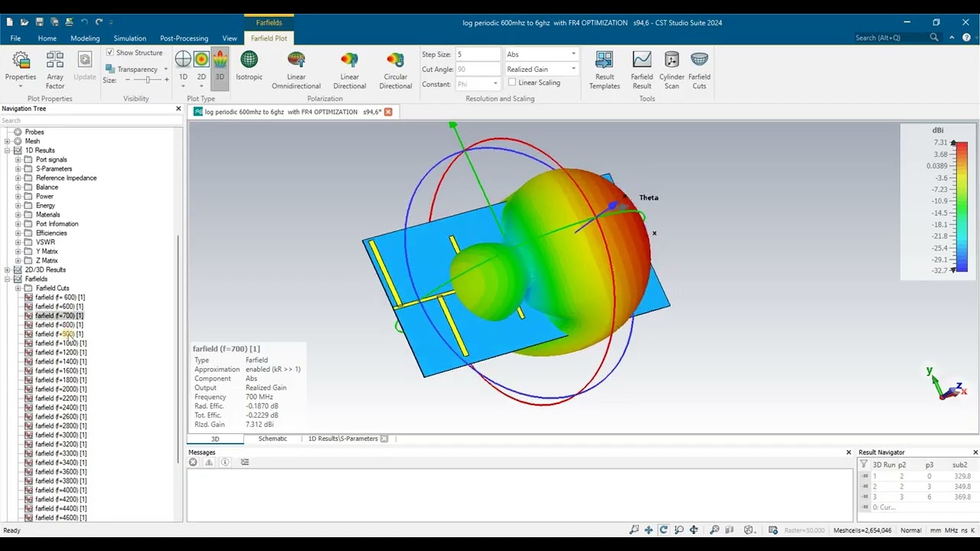Viewport: 980px width, 551px height.
Task: Open the Farfield Cuts tool
Action: (699, 70)
